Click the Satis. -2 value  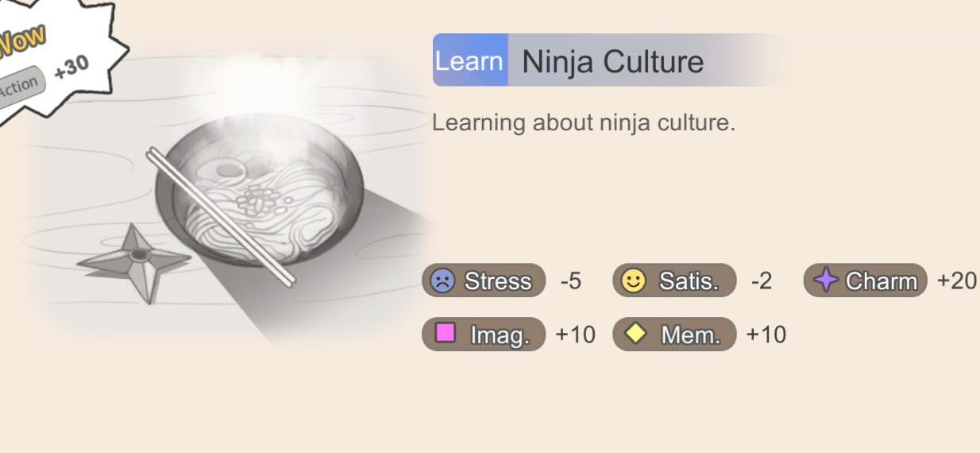click(x=761, y=281)
